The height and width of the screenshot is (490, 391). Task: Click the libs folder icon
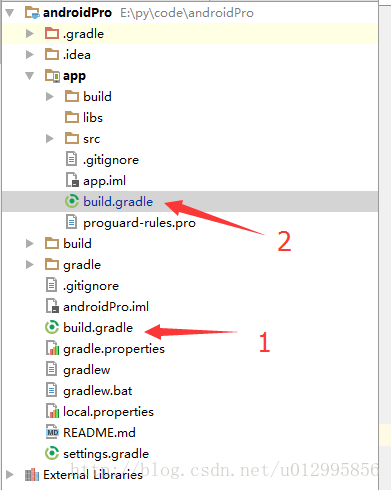(x=72, y=117)
